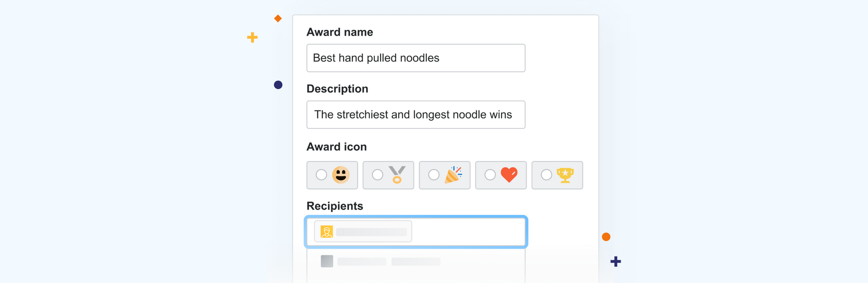The height and width of the screenshot is (283, 868).
Task: Click the yellow recipient avatar icon
Action: pos(326,232)
